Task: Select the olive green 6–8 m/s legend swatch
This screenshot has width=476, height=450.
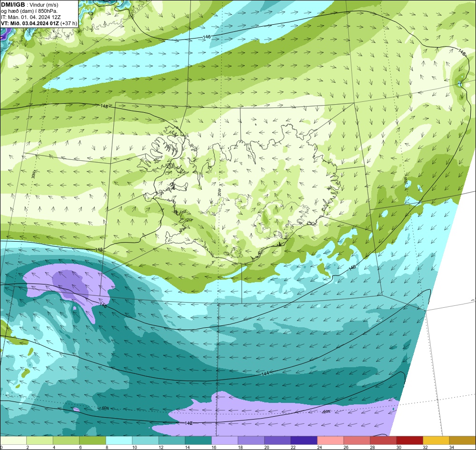Action: (93, 440)
